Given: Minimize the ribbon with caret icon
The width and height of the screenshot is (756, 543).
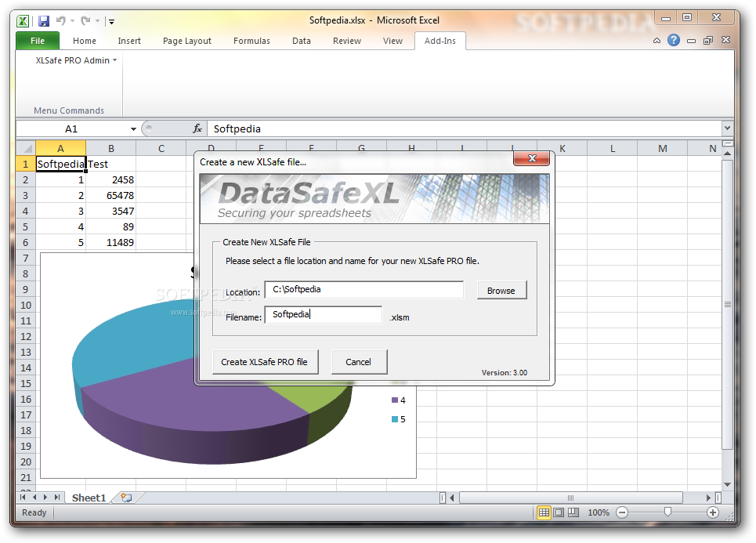Looking at the screenshot, I should pos(657,41).
